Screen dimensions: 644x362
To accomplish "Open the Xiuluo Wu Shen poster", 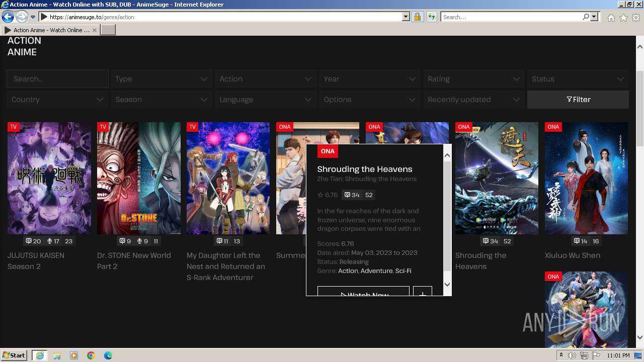I will click(x=586, y=178).
